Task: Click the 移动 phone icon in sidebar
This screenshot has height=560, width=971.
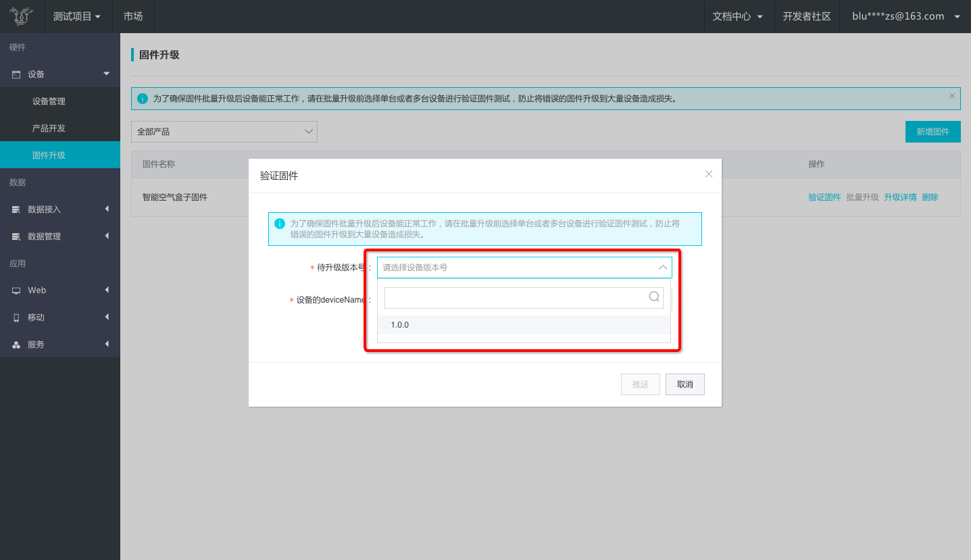Action: (x=16, y=317)
